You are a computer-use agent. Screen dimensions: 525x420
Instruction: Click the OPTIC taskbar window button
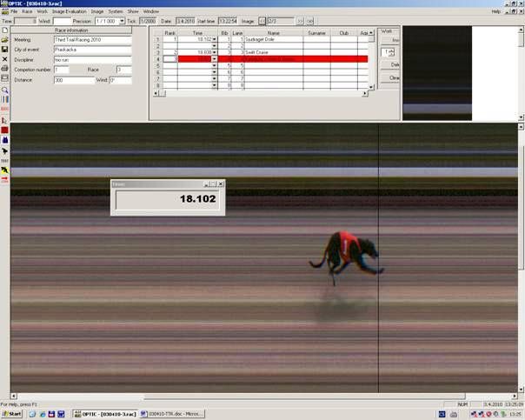point(105,414)
